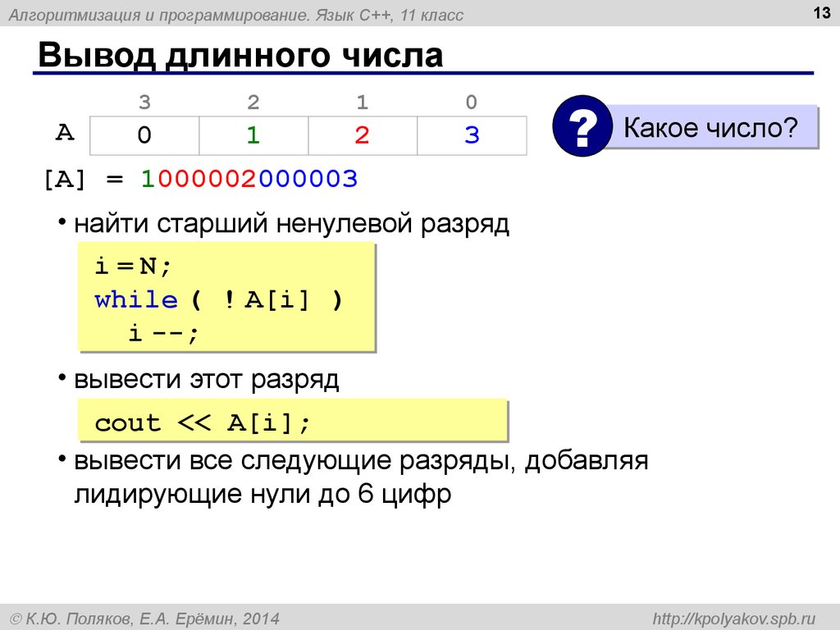Click the header text 'Алгоритмизация и программирование'
Screen dimensions: 840x630
[159, 15]
